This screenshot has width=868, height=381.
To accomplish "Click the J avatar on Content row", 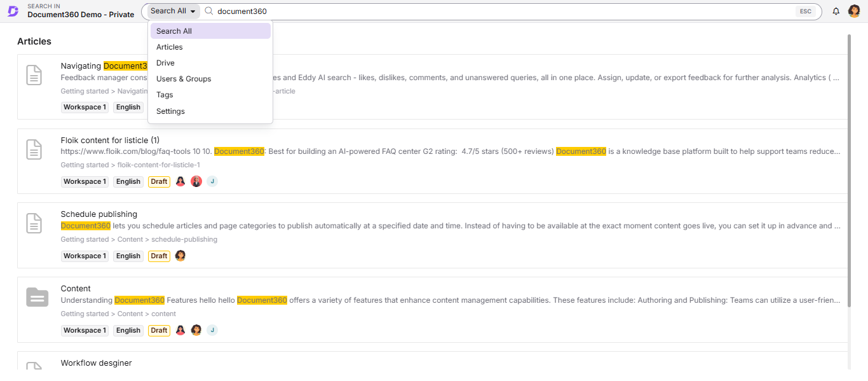I will 212,330.
